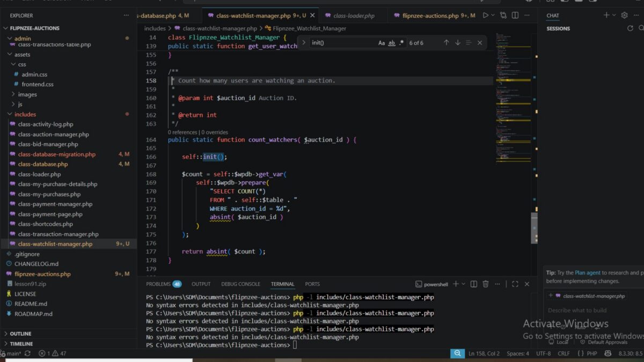Open terminal launch profile dropdown
Screen dimensions: 644x362
[x=463, y=284]
